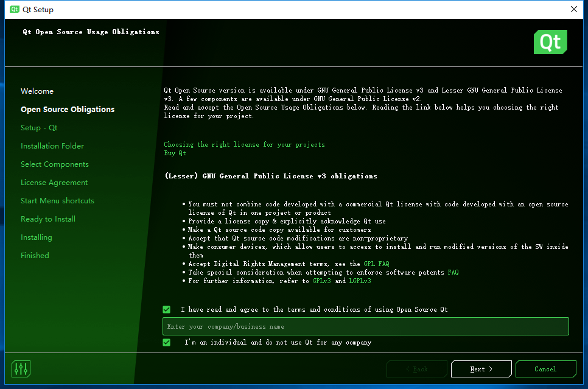Viewport: 588px width, 389px height.
Task: Go to previous page via Back
Action: coord(416,369)
